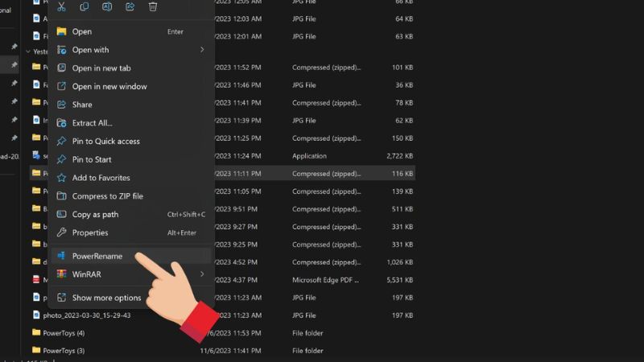Select the PowerToys (4) folder

pos(63,333)
